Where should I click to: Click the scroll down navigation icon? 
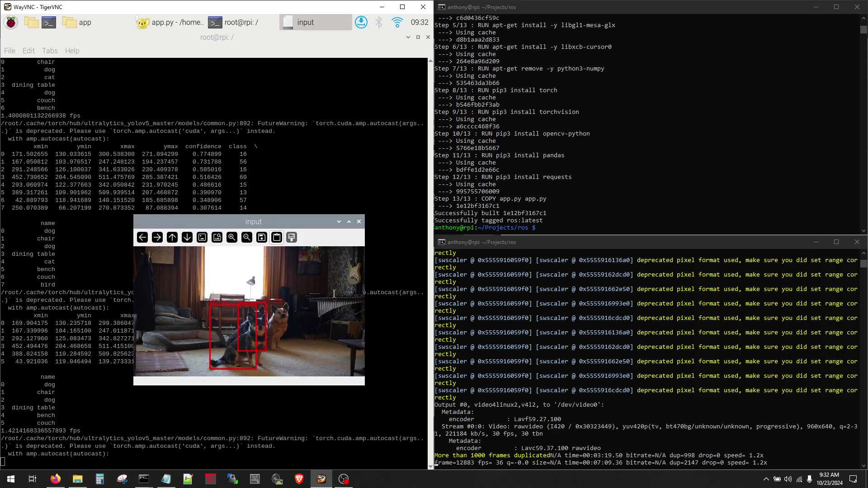point(187,237)
